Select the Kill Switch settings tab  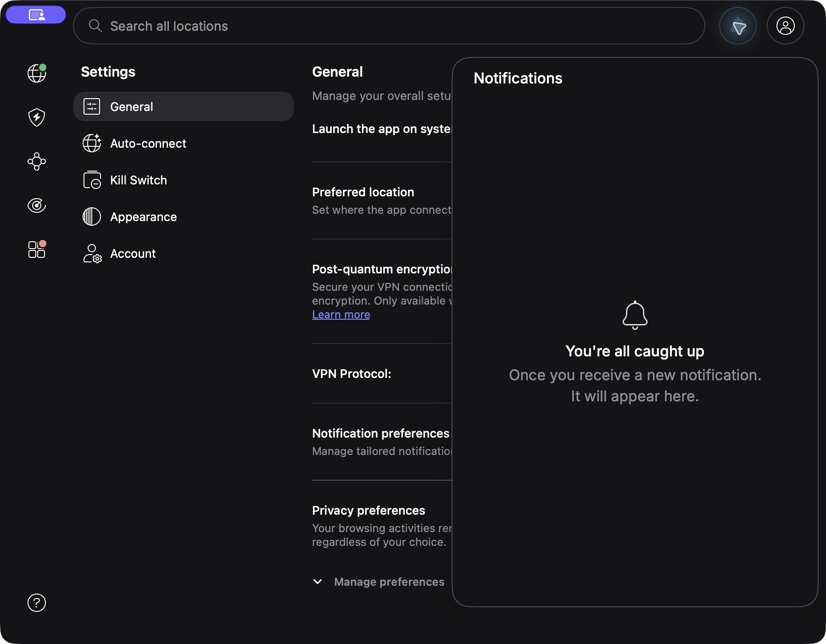tap(184, 180)
